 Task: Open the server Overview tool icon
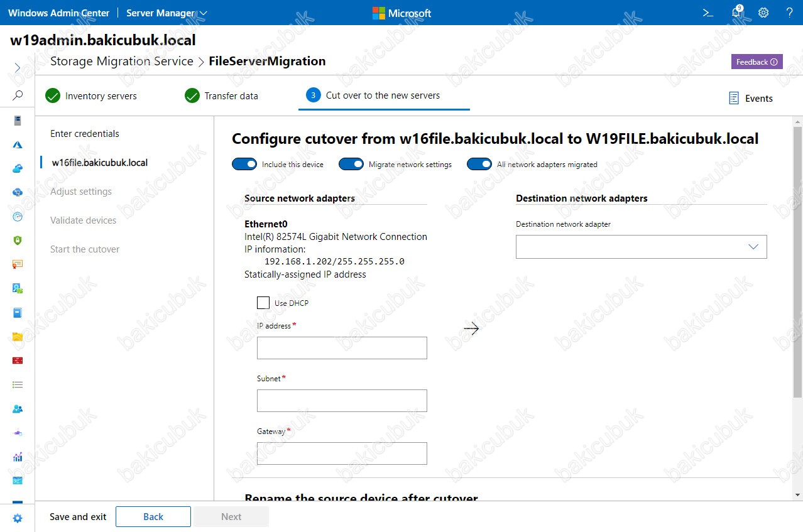18,120
